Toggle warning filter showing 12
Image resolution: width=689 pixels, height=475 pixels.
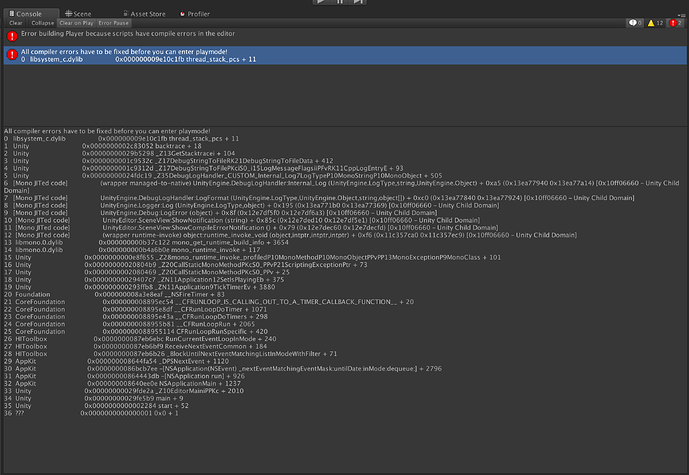coord(655,23)
